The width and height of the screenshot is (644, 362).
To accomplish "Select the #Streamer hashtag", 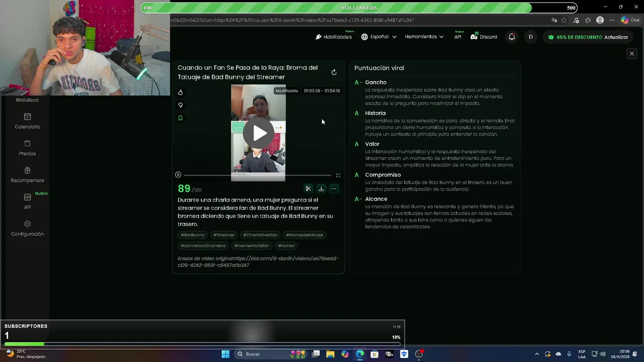I will [224, 235].
